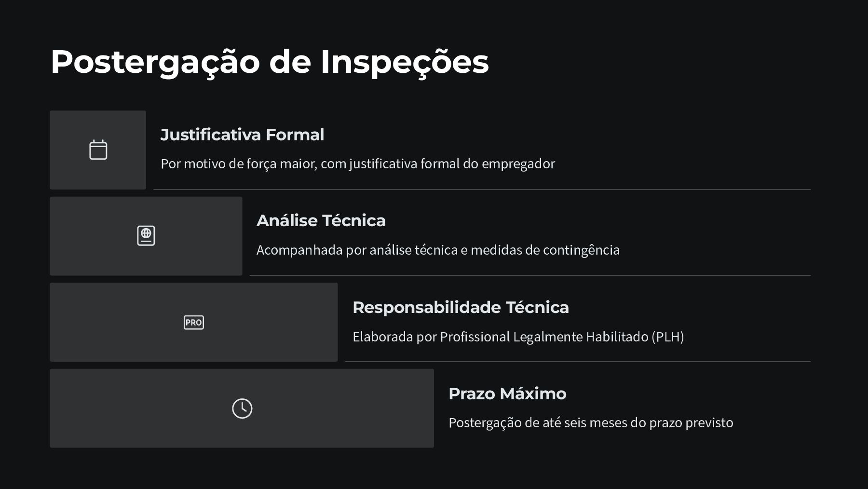Click the passport globe icon for Análise Técnica

[146, 236]
